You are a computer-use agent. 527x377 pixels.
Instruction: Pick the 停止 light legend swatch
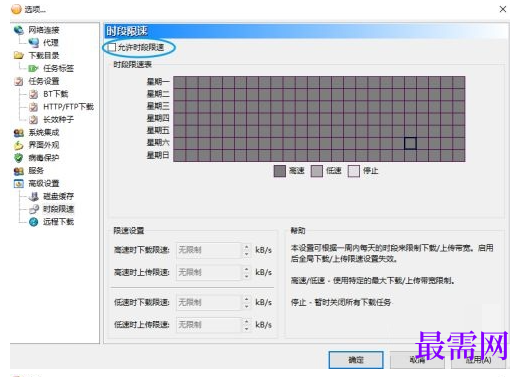[x=354, y=171]
